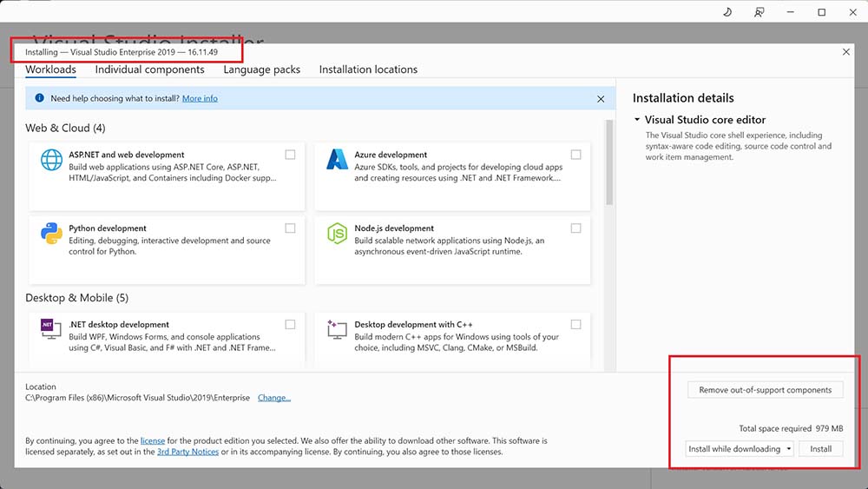Click the Desktop & Mobile (5) heading
This screenshot has height=489, width=868.
77,298
